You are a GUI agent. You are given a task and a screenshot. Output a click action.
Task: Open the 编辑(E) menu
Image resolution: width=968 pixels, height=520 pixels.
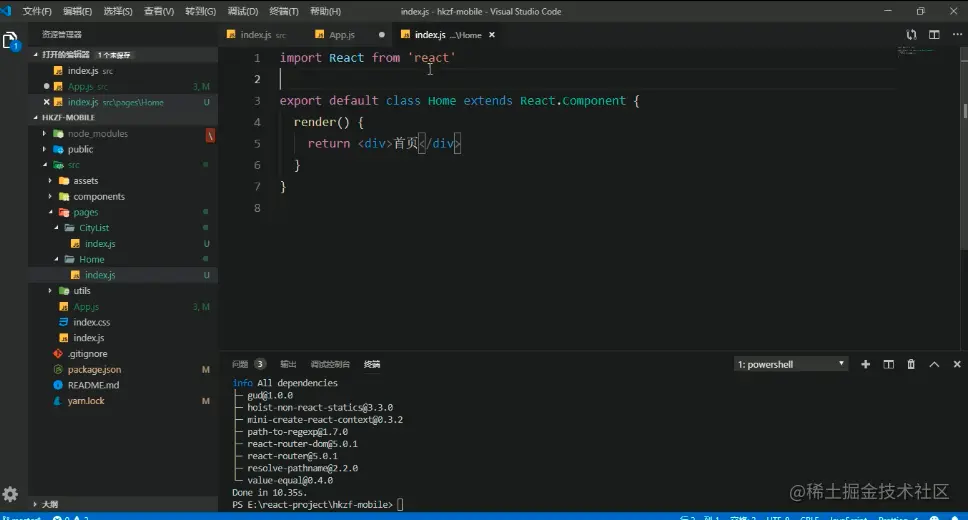(x=77, y=11)
